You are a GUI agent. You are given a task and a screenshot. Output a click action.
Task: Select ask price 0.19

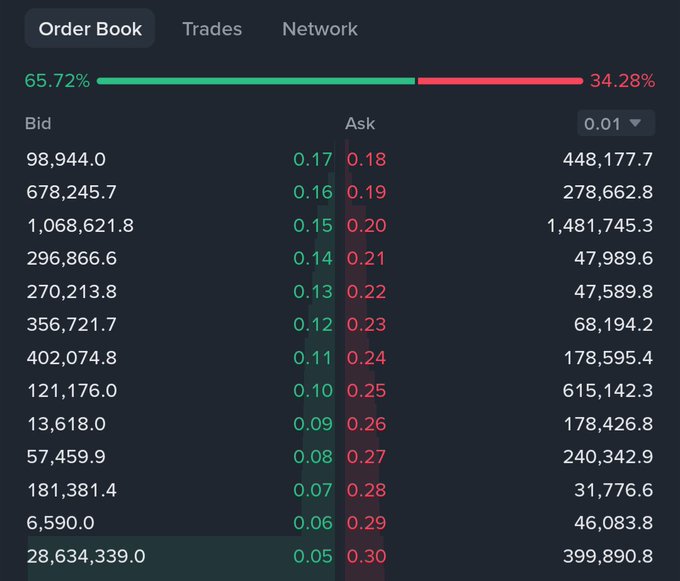(366, 192)
